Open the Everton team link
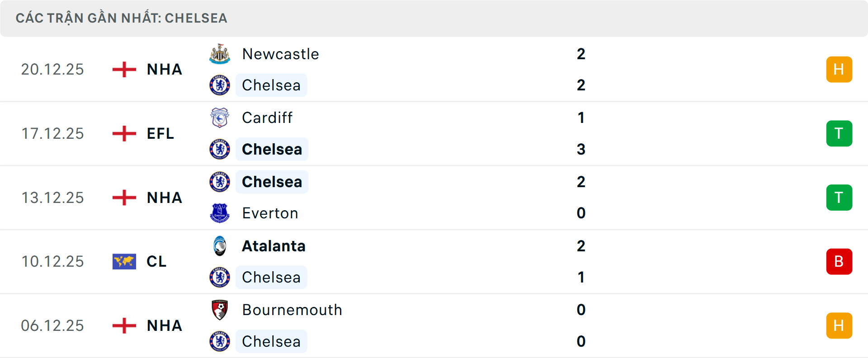Screen dimensions: 868x358 (270, 213)
